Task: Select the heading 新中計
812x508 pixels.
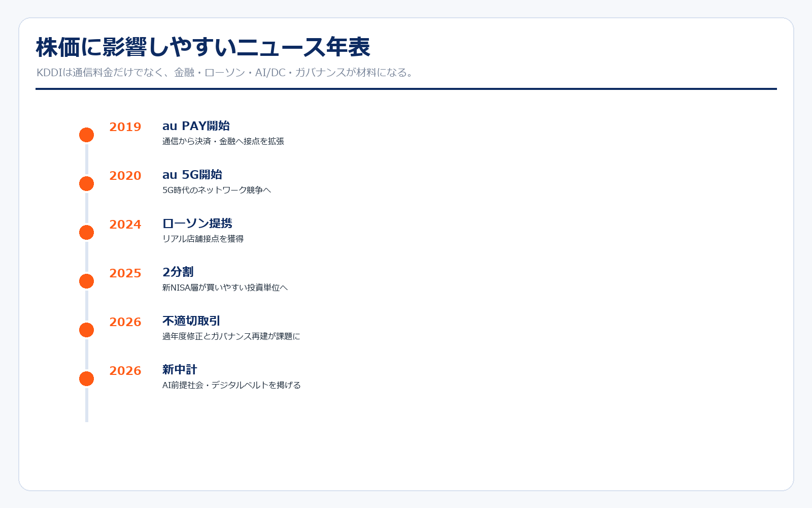Action: tap(180, 370)
